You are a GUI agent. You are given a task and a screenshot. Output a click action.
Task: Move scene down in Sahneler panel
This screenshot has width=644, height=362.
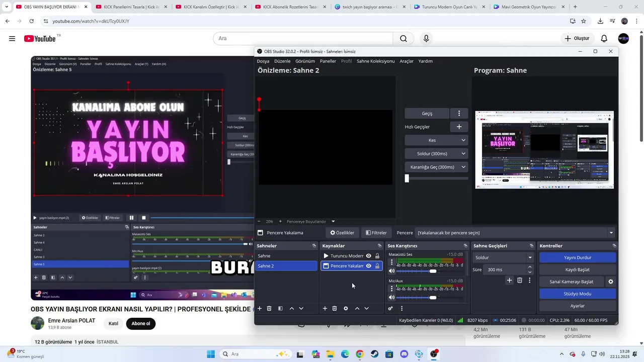pos(301,308)
